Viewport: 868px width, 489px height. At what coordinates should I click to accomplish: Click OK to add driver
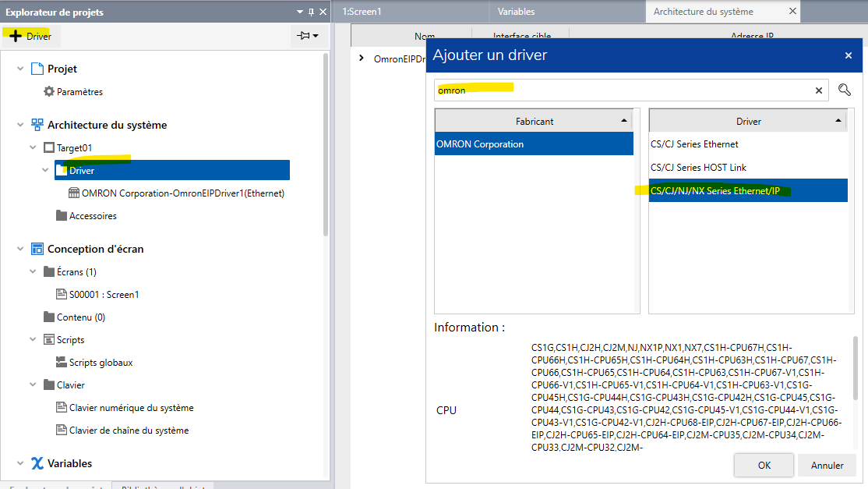click(764, 465)
